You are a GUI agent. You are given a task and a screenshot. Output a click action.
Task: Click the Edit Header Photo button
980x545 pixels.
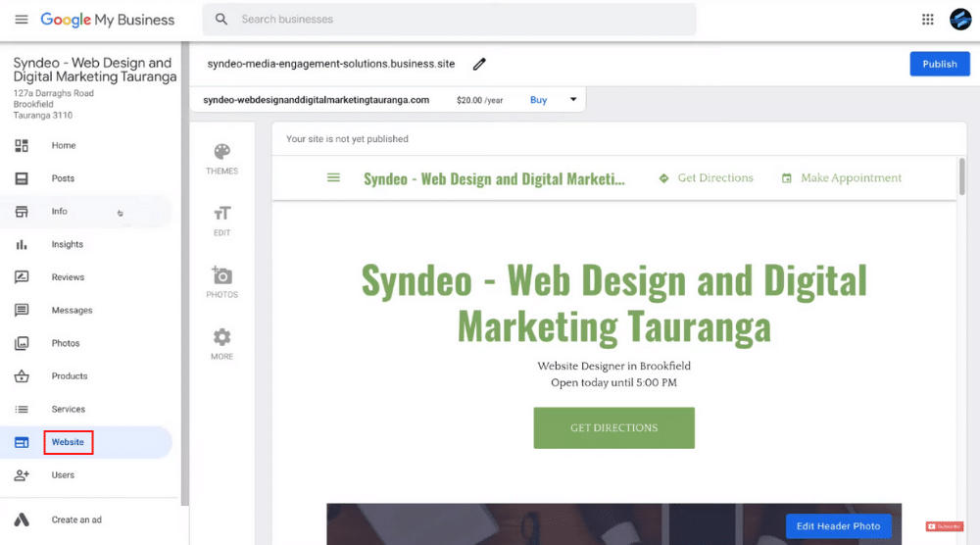point(838,526)
